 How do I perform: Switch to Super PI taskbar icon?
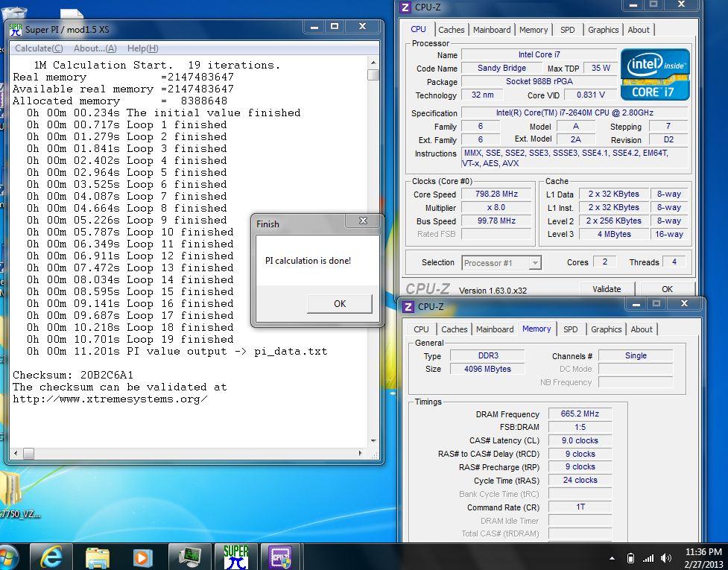[x=236, y=557]
